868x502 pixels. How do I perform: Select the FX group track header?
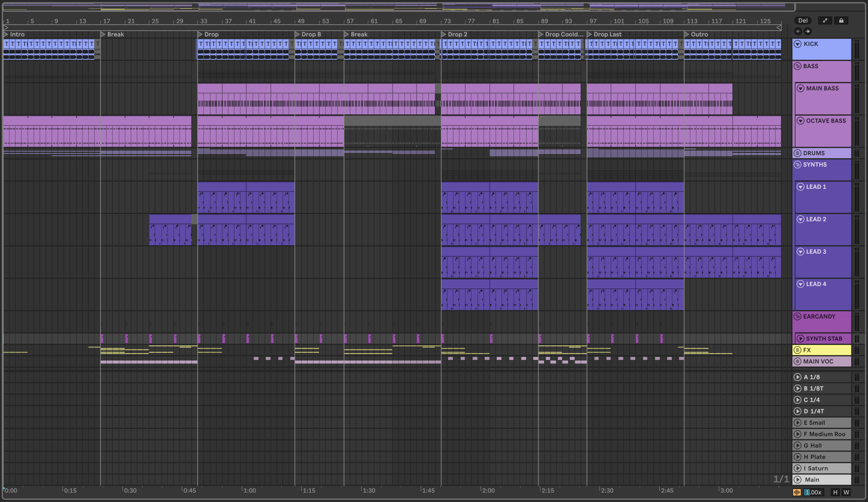(827, 350)
